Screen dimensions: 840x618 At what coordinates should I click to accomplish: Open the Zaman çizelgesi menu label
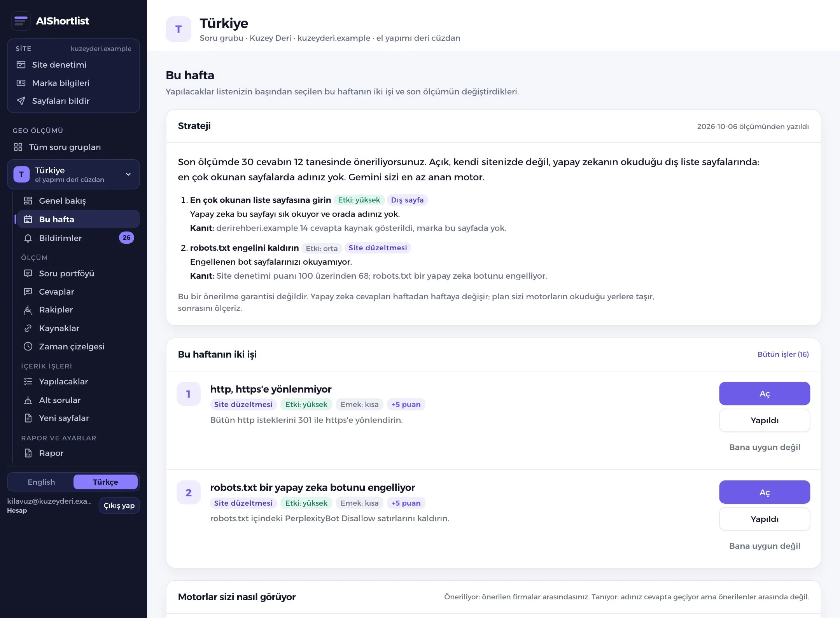[72, 346]
